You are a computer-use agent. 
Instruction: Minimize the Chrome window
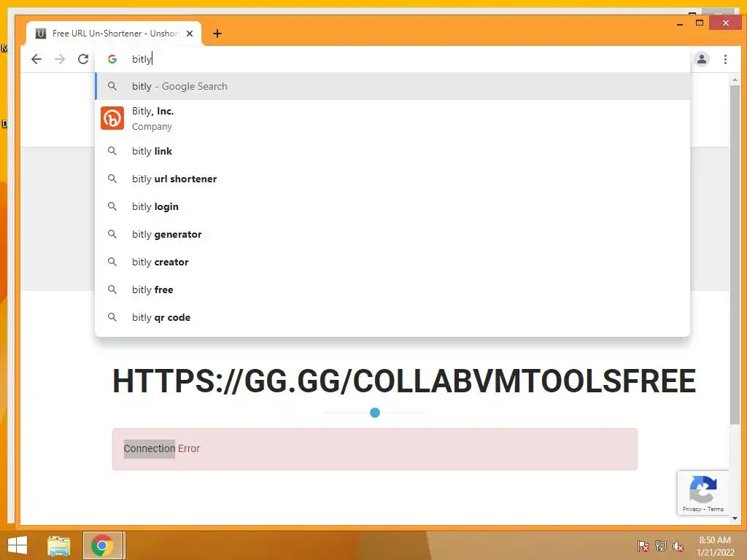680,23
